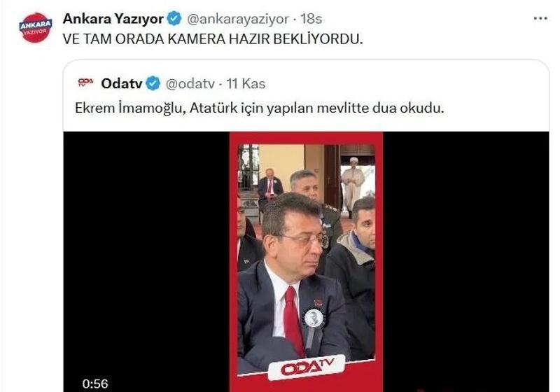The image size is (560, 392).
Task: Click Odatv verified checkmark badge
Action: coord(153,83)
